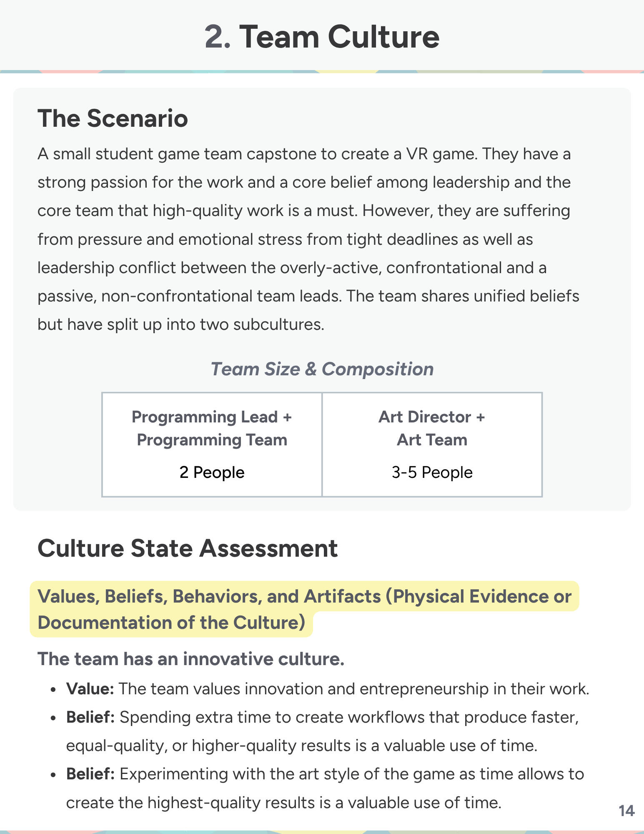Image resolution: width=644 pixels, height=834 pixels.
Task: Select the 'Art Director + Art Team' cell
Action: [432, 445]
